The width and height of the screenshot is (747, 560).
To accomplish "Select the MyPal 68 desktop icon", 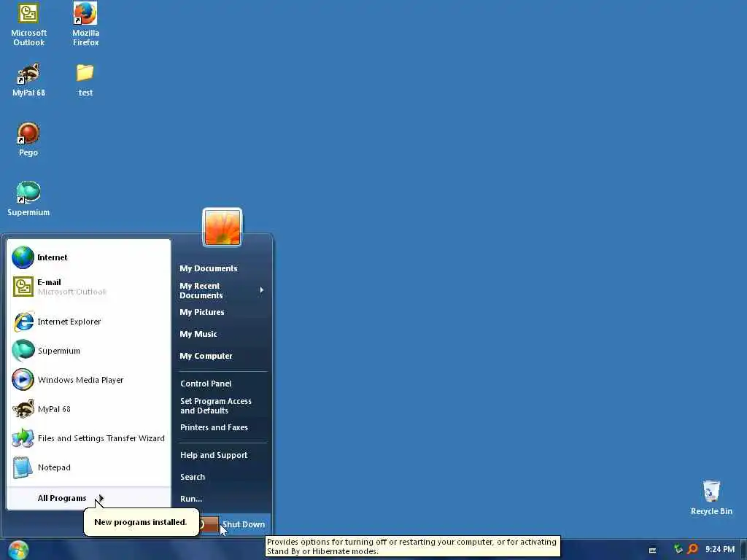I will click(28, 80).
